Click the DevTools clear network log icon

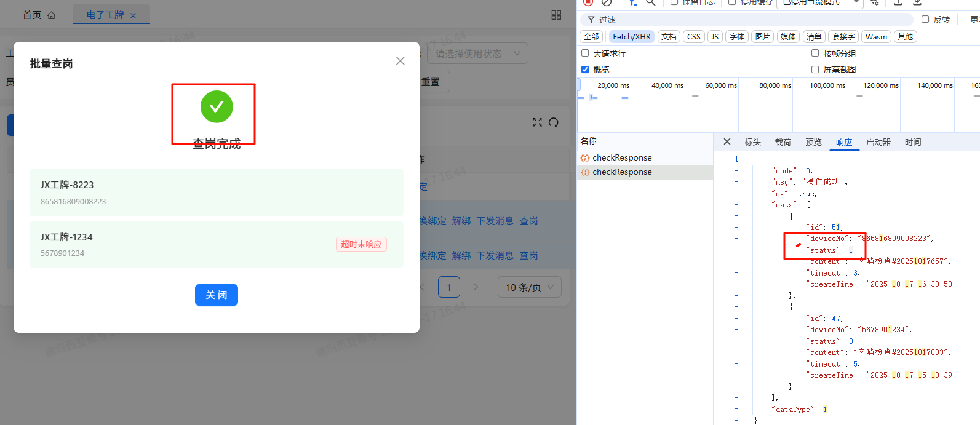pos(607,2)
